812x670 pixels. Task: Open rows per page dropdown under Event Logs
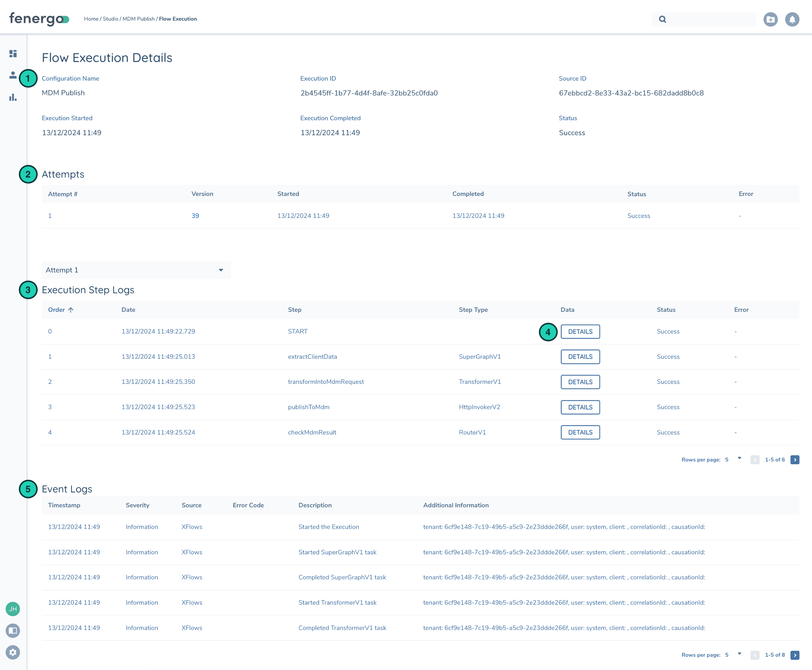[x=739, y=655]
